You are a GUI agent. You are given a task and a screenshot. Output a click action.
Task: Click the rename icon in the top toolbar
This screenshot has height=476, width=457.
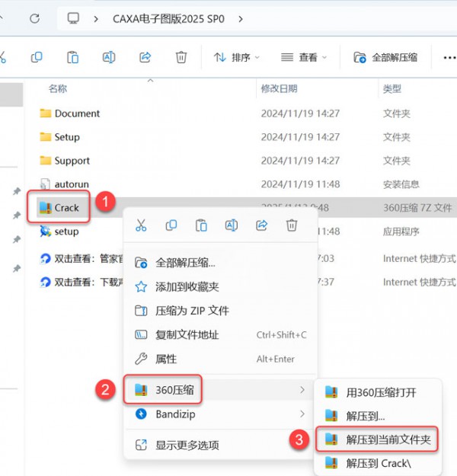109,57
